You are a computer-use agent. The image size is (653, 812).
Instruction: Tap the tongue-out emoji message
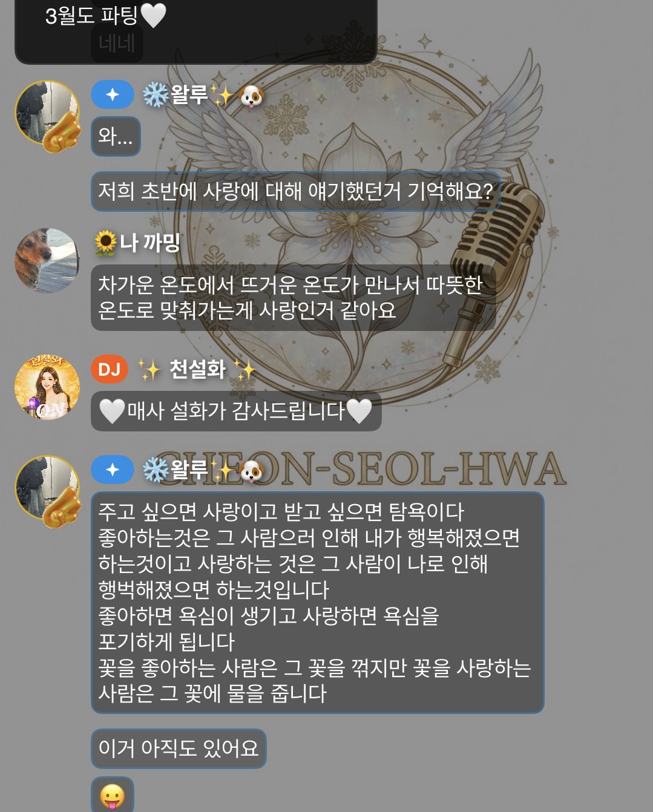coord(113,795)
